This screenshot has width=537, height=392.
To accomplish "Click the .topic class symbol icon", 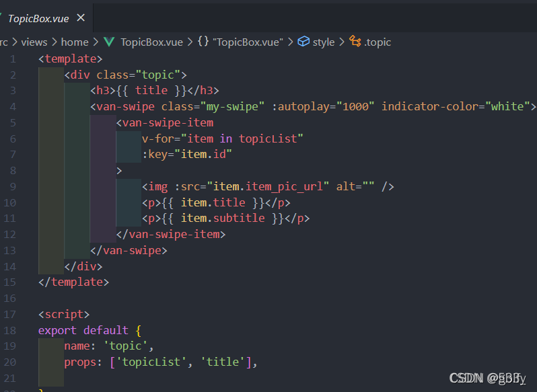I will click(355, 42).
